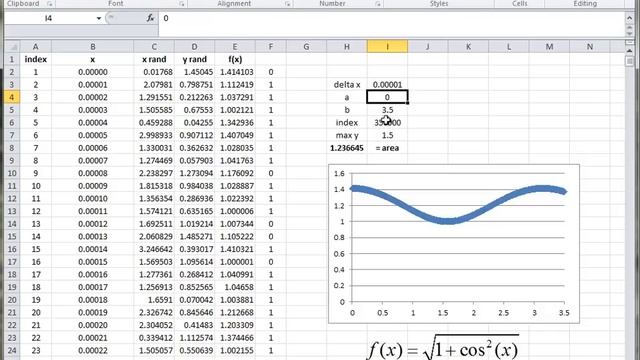Viewport: 640px width, 360px height.
Task: Click the 'index' header cell
Action: click(x=36, y=59)
